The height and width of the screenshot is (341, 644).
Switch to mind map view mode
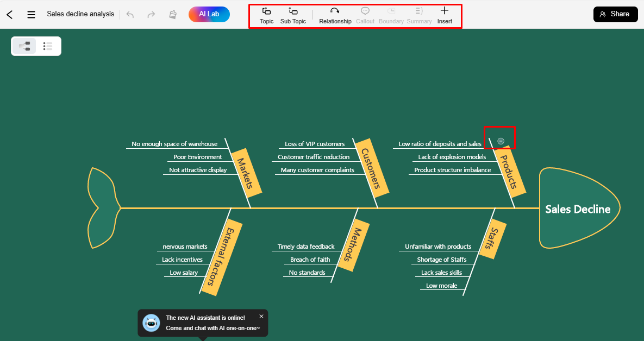coord(24,46)
